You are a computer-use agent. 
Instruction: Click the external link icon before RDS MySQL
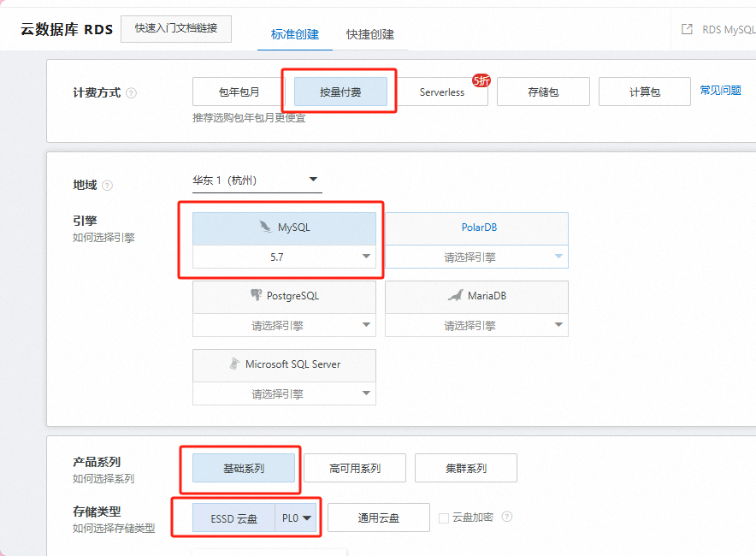pyautogui.click(x=687, y=29)
